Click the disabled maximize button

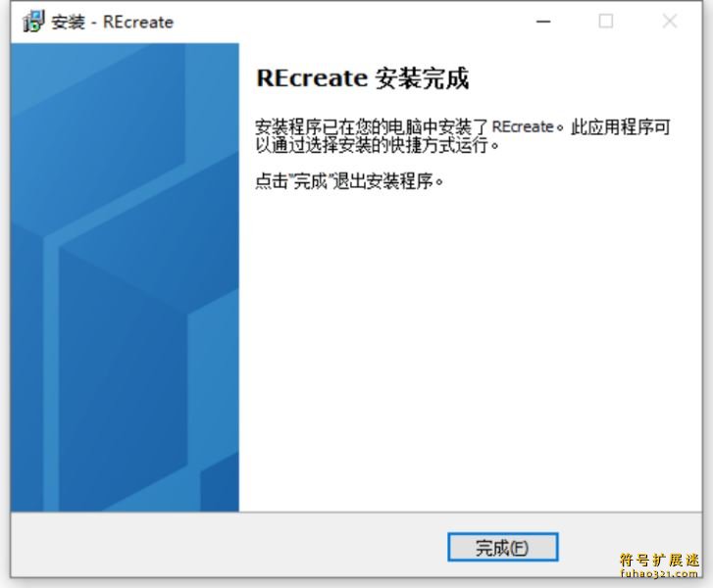[x=606, y=22]
